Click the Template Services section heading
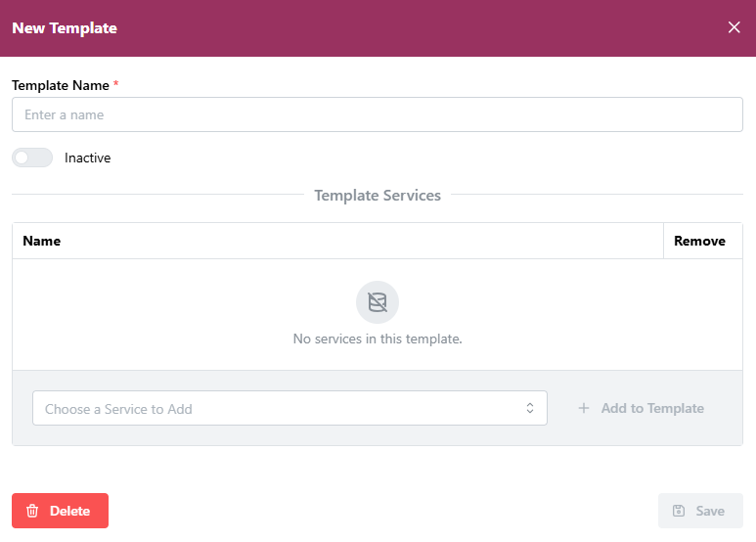 (x=378, y=196)
